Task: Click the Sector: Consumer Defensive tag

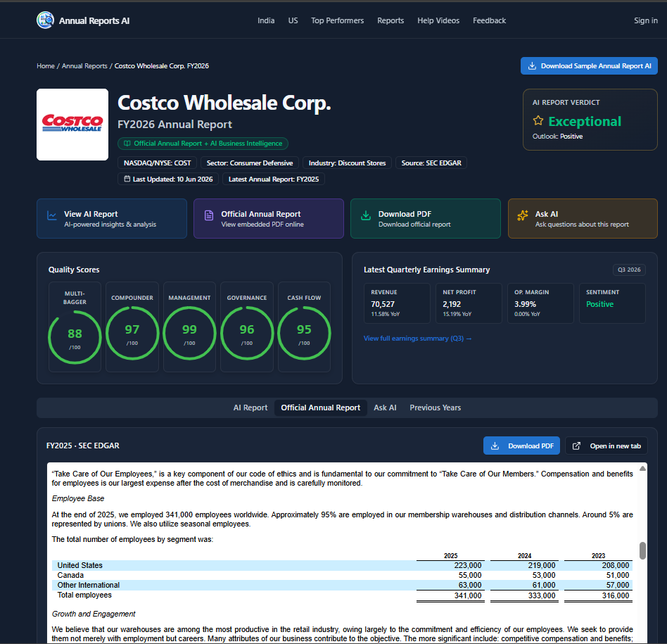Action: (250, 163)
